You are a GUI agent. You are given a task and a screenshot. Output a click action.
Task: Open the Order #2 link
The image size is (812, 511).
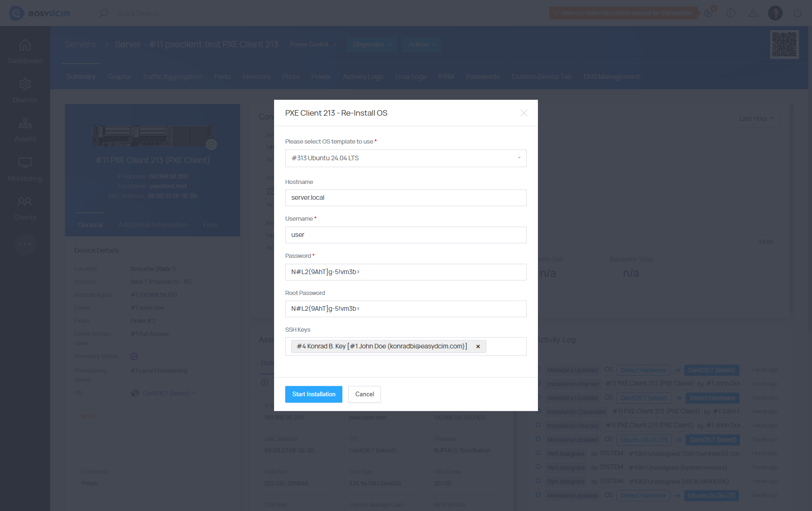[143, 321]
